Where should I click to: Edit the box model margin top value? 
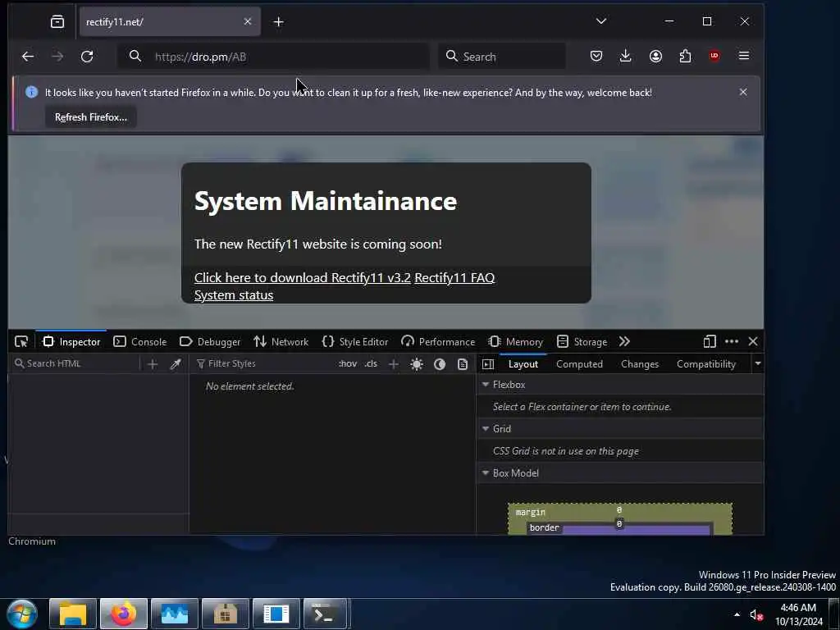[x=619, y=510]
